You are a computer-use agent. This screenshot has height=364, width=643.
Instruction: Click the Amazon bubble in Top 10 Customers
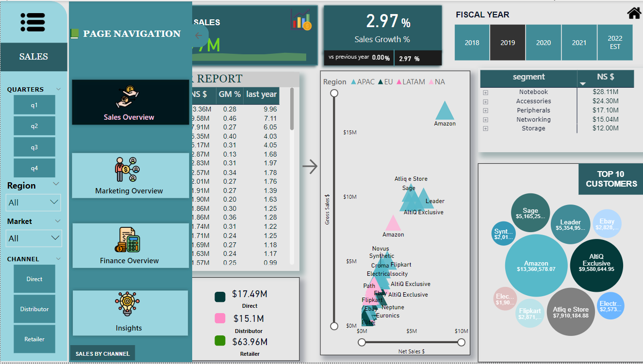coord(536,266)
